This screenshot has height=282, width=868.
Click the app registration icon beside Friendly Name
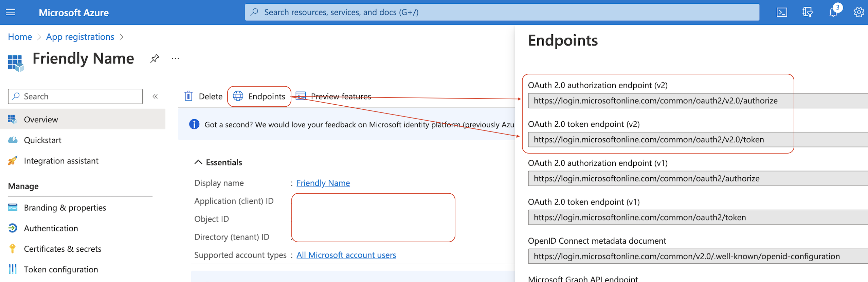coord(16,64)
